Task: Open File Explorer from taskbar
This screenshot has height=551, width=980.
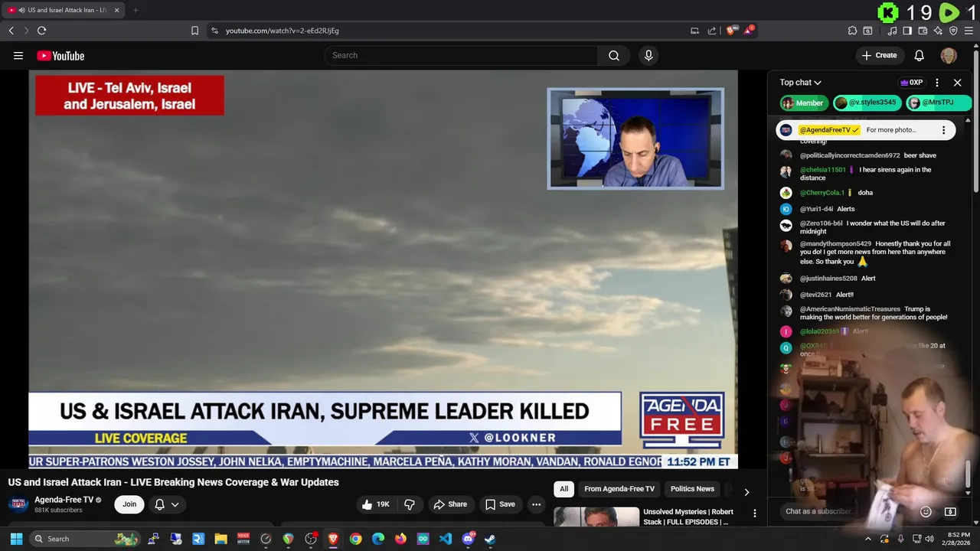Action: click(220, 539)
